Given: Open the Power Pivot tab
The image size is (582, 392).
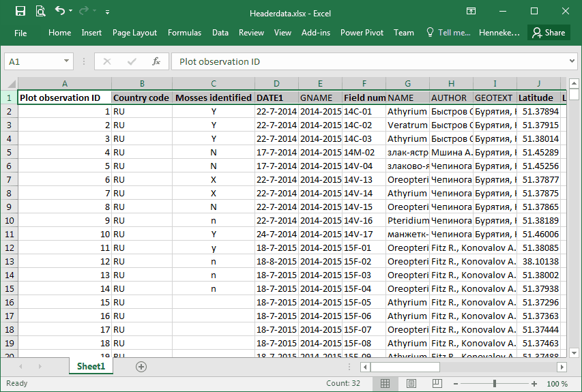Looking at the screenshot, I should point(362,33).
